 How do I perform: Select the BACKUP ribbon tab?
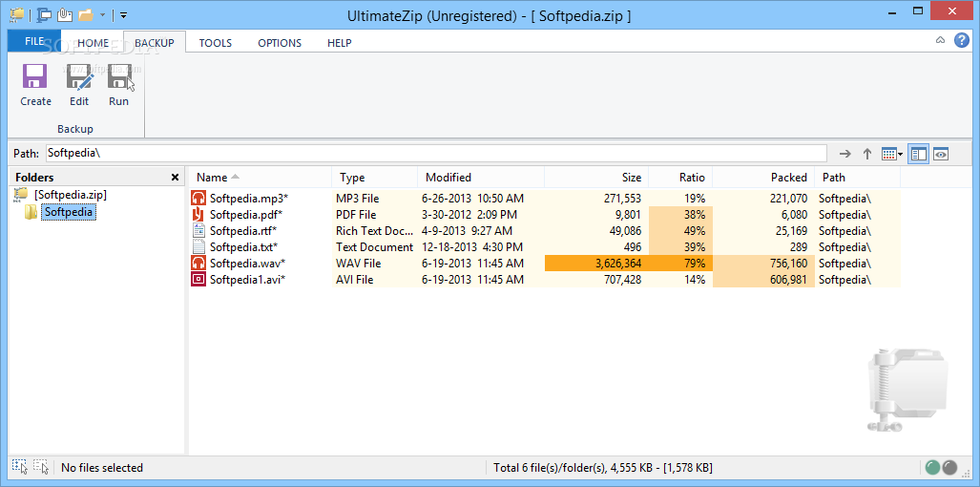(155, 43)
